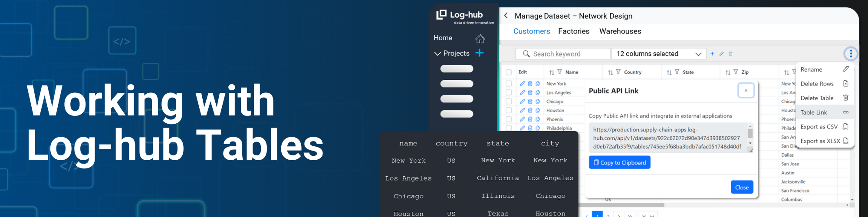Click the table's vertical scroll down arrow
The width and height of the screenshot is (868, 217).
852,200
